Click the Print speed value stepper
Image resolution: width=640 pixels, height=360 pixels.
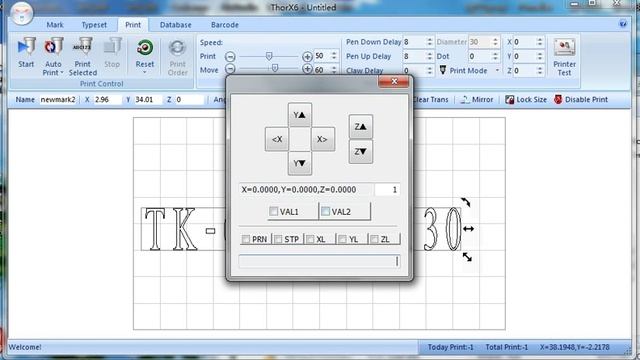click(x=334, y=56)
